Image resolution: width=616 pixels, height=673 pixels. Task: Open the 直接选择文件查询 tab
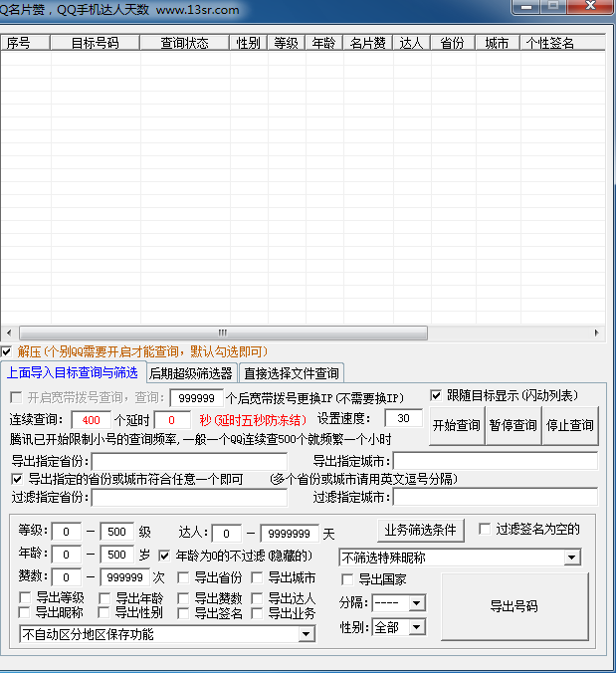pos(291,373)
